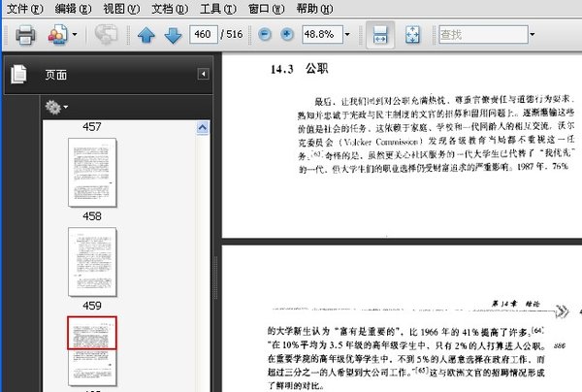Screen dimensions: 582x392
Task: Zoom out with the minus button
Action: coord(265,35)
